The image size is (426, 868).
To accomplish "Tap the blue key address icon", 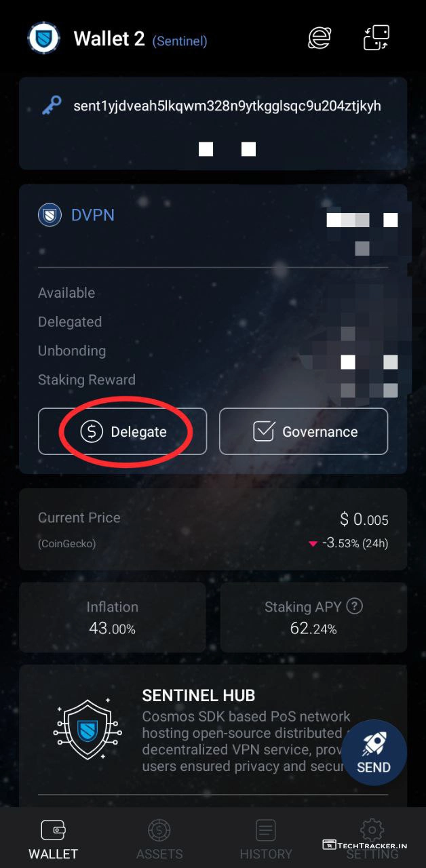I will click(52, 106).
